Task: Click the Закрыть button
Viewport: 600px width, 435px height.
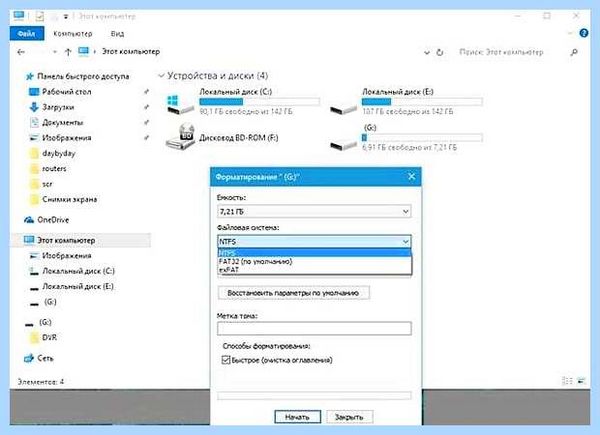Action: (x=349, y=417)
